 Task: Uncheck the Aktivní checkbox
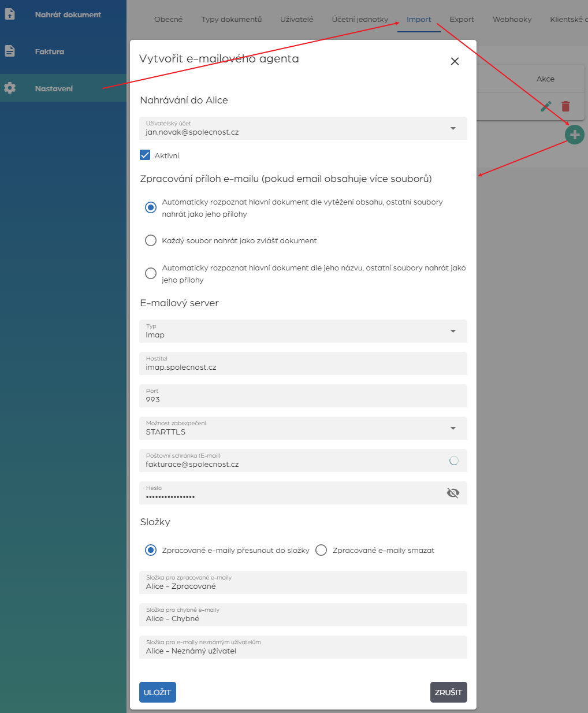click(146, 155)
